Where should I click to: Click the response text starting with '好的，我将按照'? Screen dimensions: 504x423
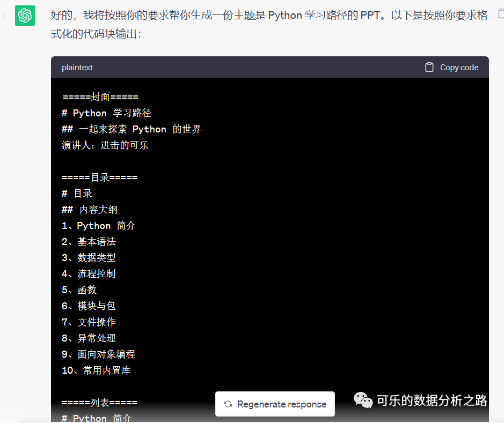(x=269, y=24)
